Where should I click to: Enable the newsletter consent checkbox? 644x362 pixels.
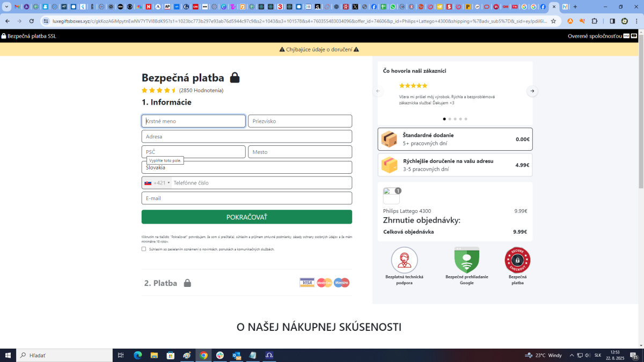(x=143, y=249)
